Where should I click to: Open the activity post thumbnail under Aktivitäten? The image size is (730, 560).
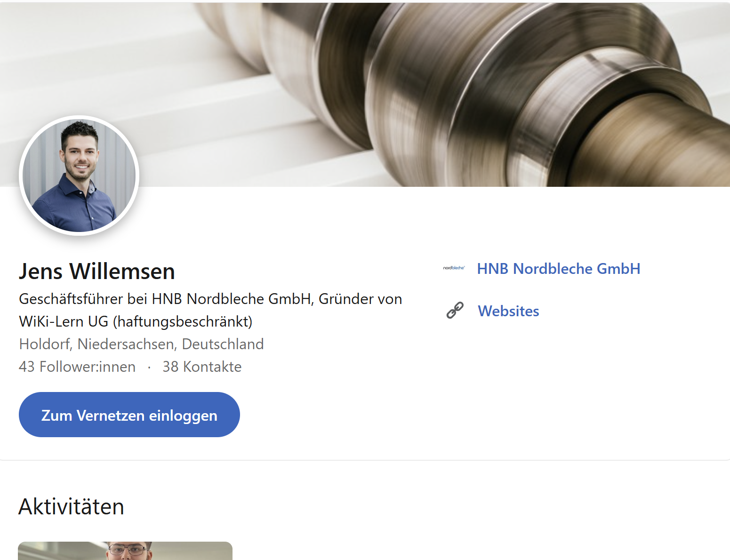[125, 551]
